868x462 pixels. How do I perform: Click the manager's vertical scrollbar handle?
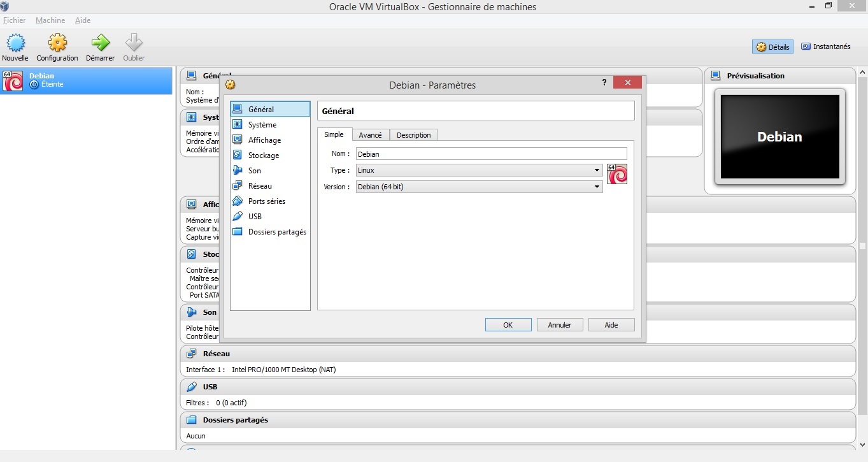(862, 245)
